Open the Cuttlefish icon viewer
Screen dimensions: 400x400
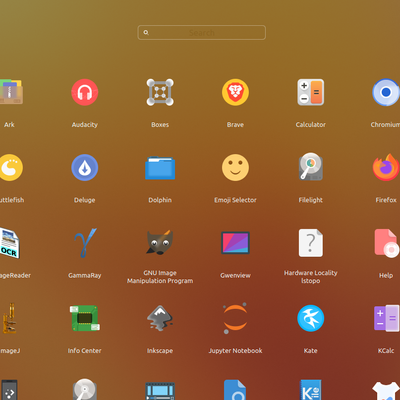[x=11, y=167]
